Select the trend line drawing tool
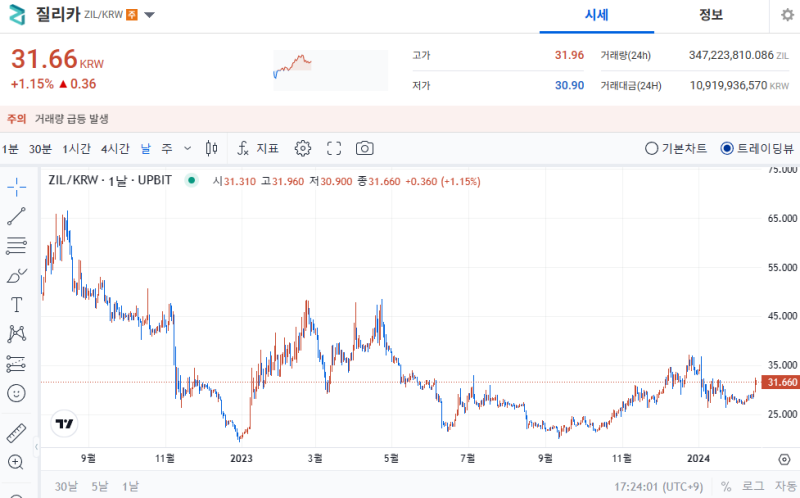Viewport: 800px width, 498px height. point(16,216)
